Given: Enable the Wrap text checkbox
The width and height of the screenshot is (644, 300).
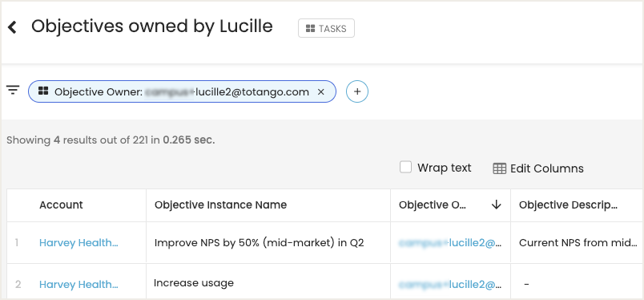Looking at the screenshot, I should [x=406, y=167].
